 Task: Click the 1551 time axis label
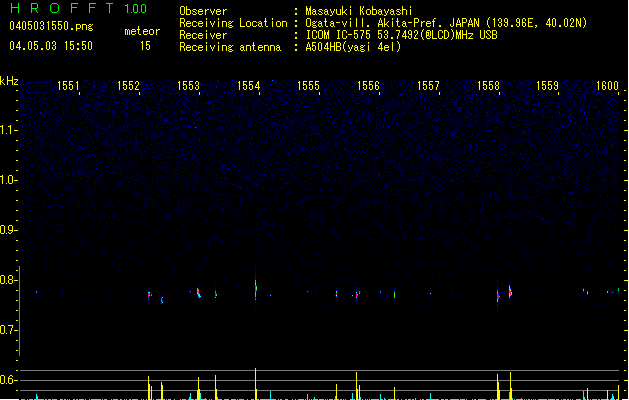pyautogui.click(x=68, y=86)
